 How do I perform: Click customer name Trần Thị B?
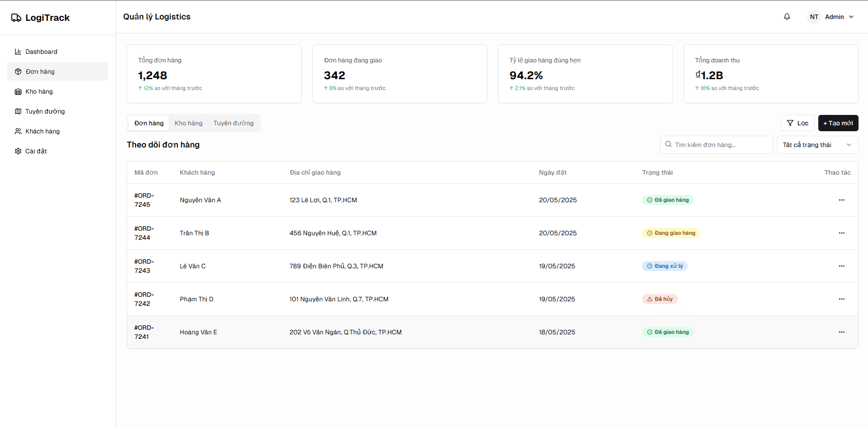click(194, 233)
